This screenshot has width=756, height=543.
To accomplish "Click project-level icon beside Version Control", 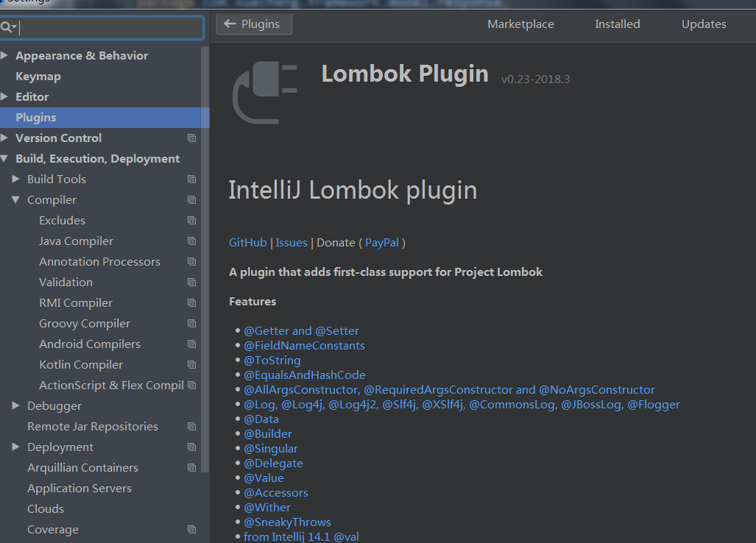I will coord(192,138).
